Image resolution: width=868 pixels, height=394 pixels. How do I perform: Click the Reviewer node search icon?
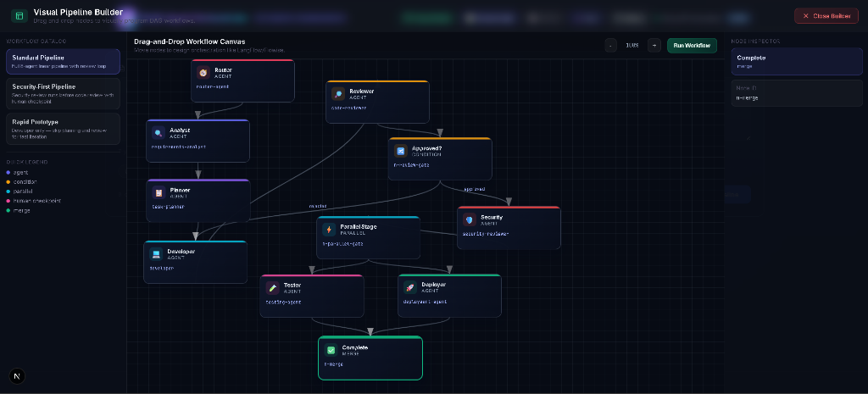click(x=337, y=93)
